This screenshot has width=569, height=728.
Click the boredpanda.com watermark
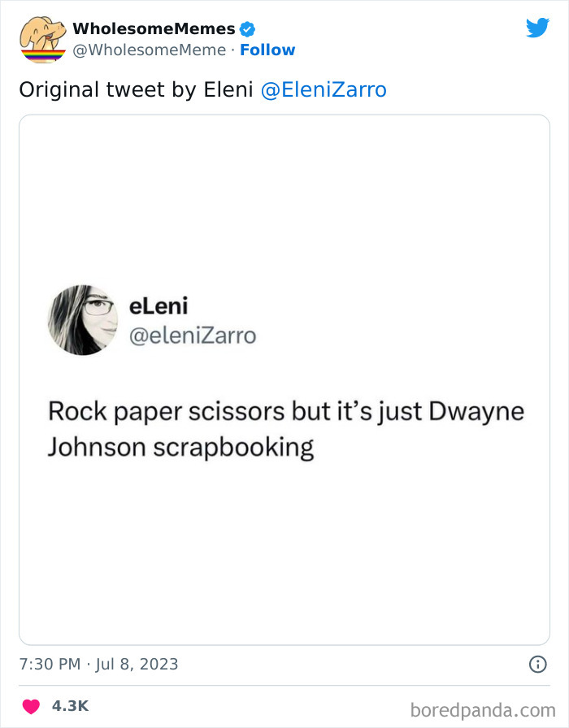pyautogui.click(x=482, y=709)
